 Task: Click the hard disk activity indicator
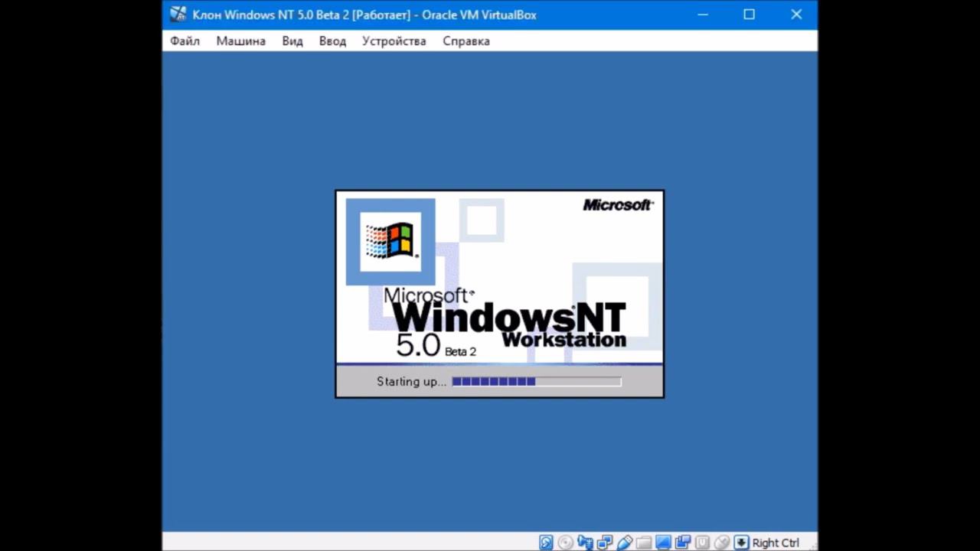(x=546, y=543)
